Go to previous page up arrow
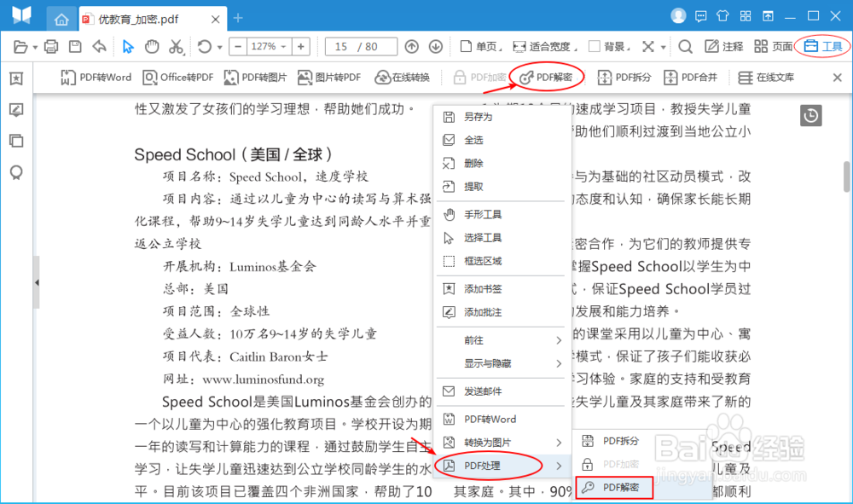This screenshot has width=853, height=504. tap(412, 47)
